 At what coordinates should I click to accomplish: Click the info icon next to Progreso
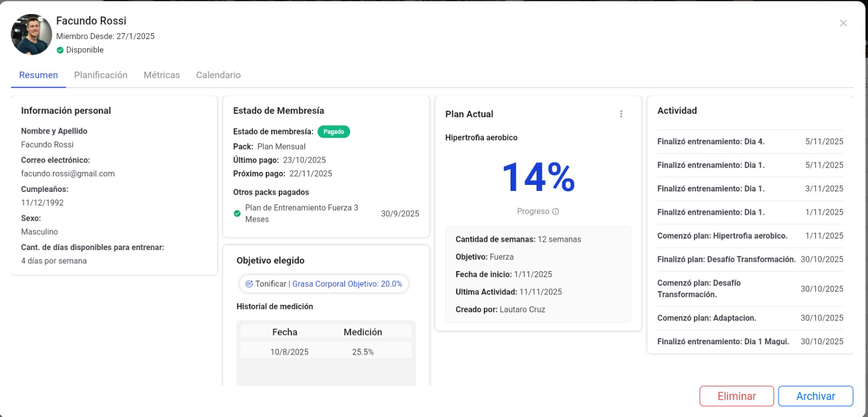click(556, 211)
